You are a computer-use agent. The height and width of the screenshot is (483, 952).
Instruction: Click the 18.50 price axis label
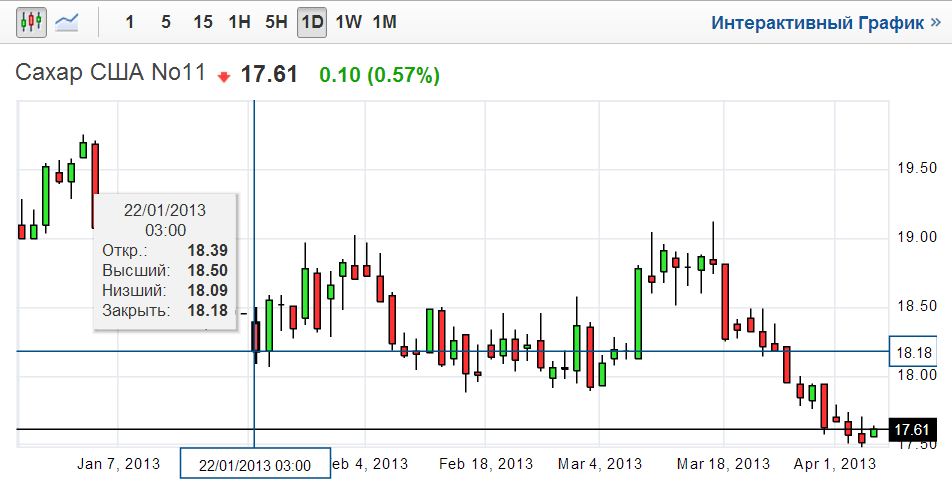pos(917,306)
